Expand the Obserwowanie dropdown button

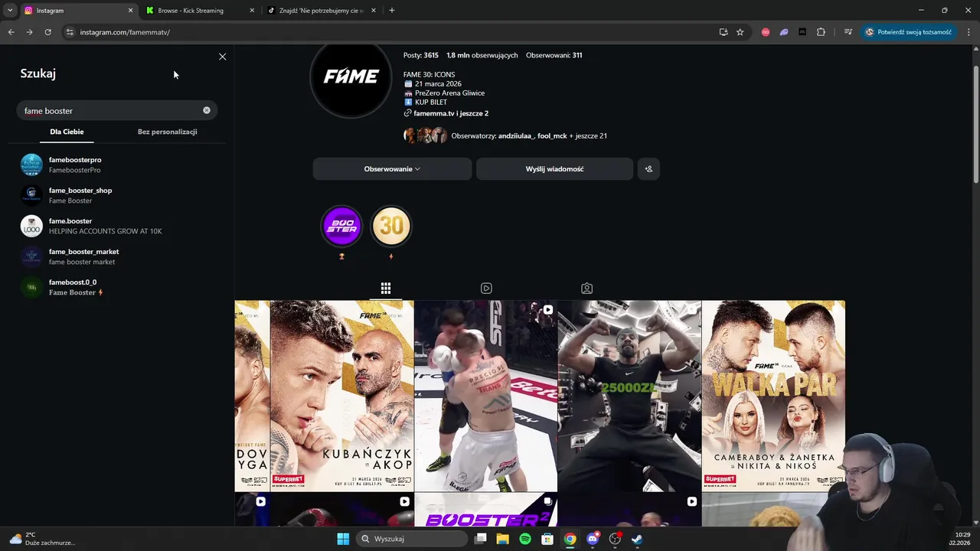pos(392,169)
